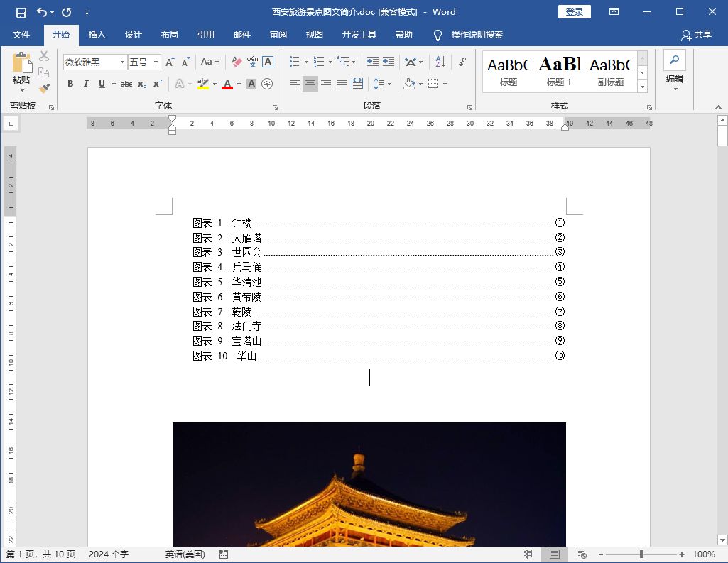728x563 pixels.
Task: Toggle underline on selected text
Action: coord(101,83)
